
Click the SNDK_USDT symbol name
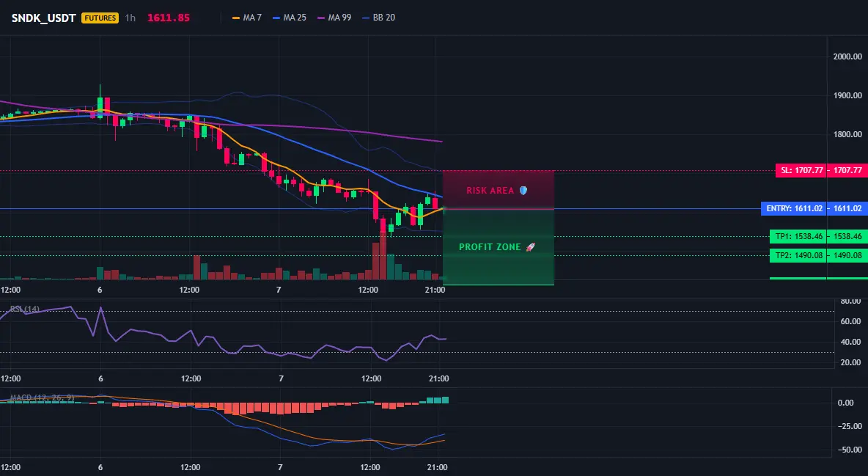coord(44,18)
